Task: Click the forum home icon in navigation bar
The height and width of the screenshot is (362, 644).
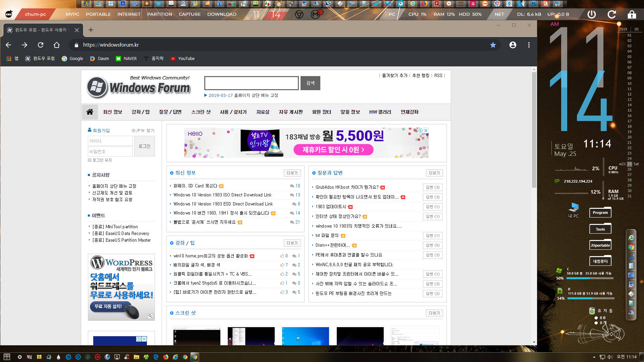Action: (x=90, y=112)
